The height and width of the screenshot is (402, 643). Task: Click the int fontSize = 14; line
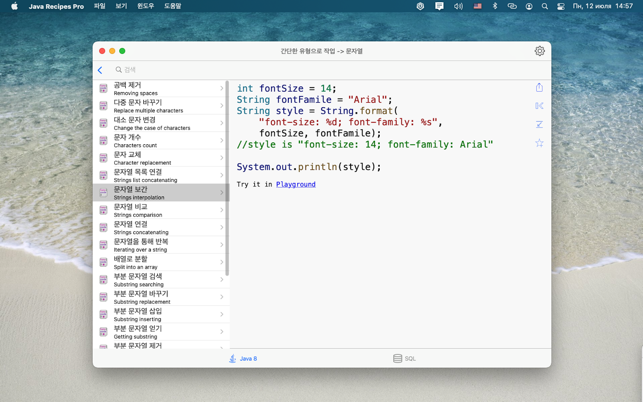tap(286, 88)
